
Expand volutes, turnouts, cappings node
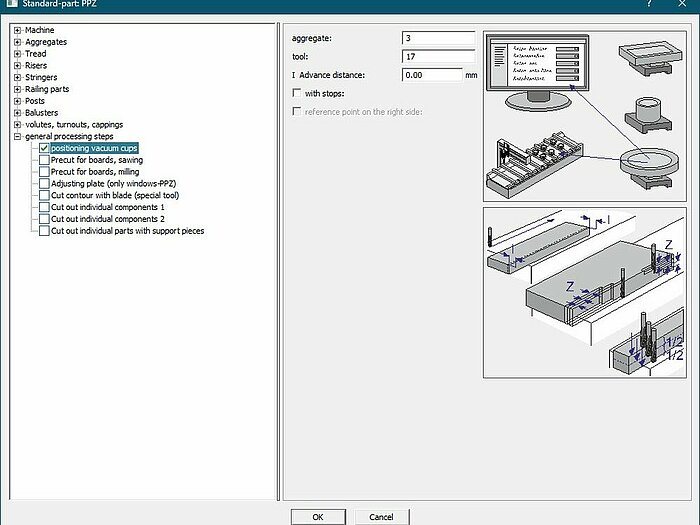coord(17,125)
